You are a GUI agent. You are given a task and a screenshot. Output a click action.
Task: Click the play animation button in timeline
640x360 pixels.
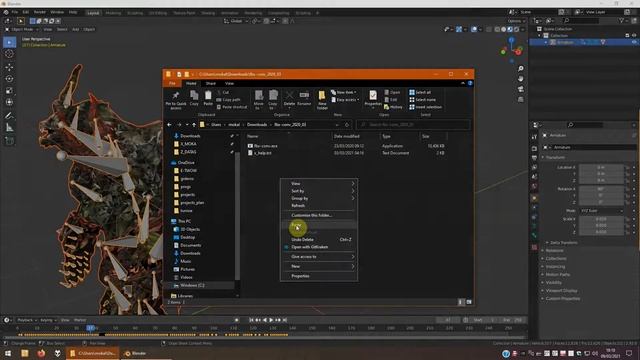pos(271,320)
